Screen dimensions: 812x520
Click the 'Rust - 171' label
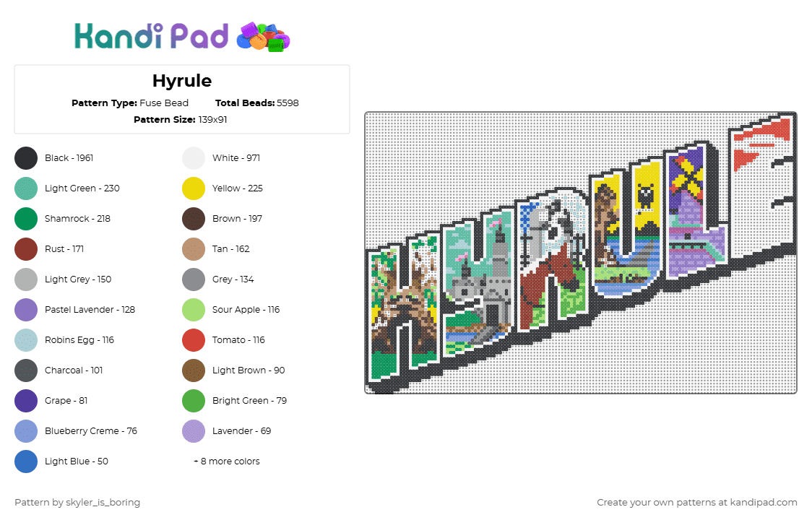click(x=64, y=249)
